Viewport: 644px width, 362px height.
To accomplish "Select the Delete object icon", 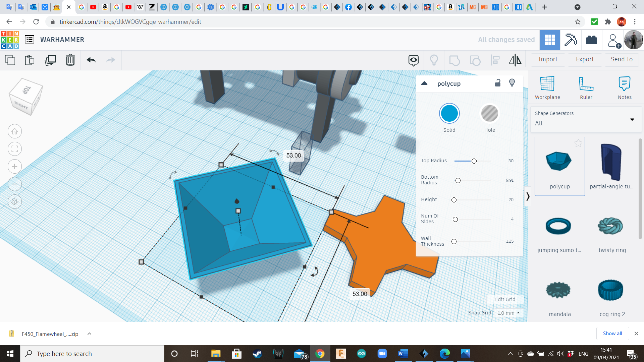I will (70, 59).
